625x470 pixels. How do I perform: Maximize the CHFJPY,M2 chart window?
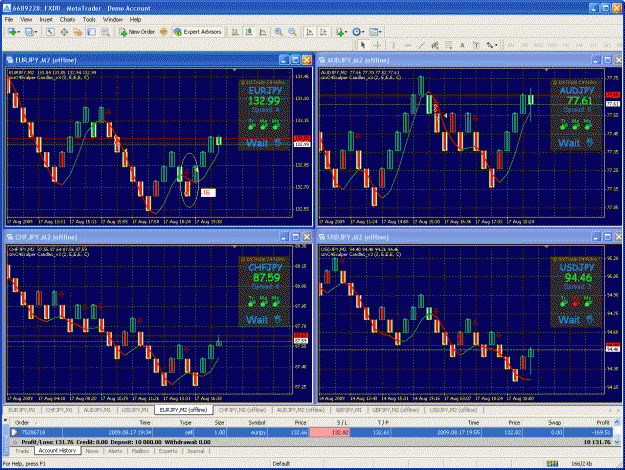295,237
